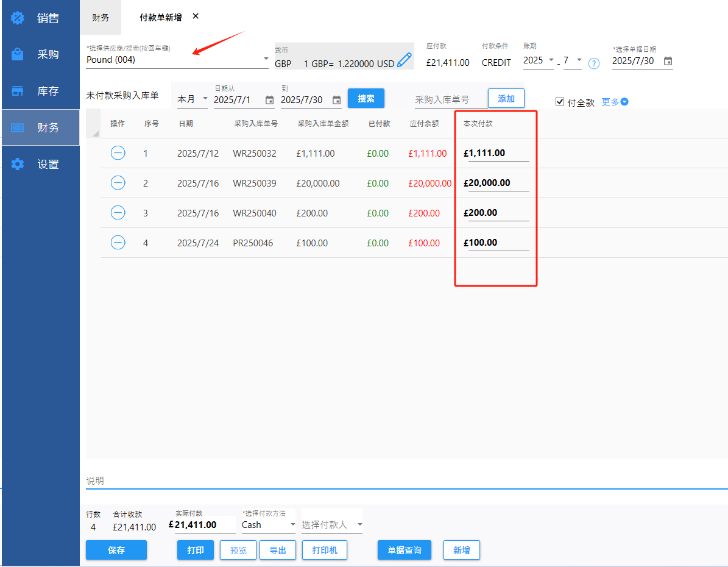
Task: Open calendar for document date 2025/7/30
Action: tap(668, 62)
